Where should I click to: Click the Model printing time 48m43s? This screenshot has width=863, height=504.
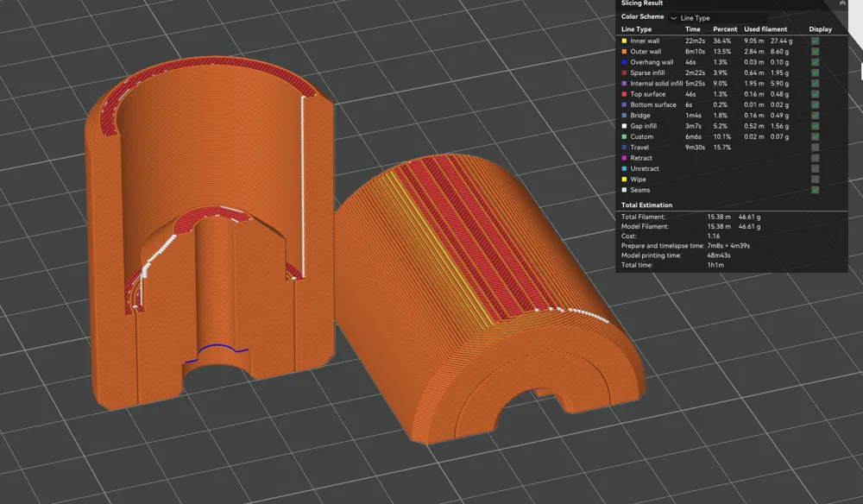(x=719, y=255)
